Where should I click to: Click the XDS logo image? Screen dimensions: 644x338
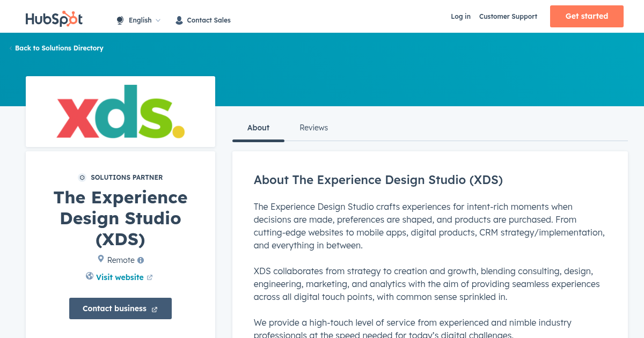click(x=120, y=112)
